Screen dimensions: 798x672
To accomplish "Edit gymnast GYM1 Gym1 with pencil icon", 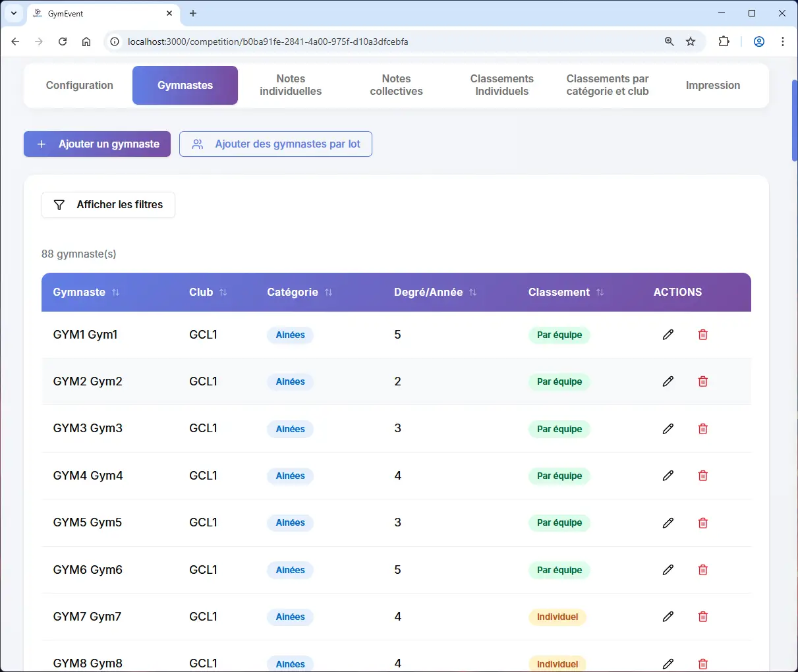I will pyautogui.click(x=668, y=335).
